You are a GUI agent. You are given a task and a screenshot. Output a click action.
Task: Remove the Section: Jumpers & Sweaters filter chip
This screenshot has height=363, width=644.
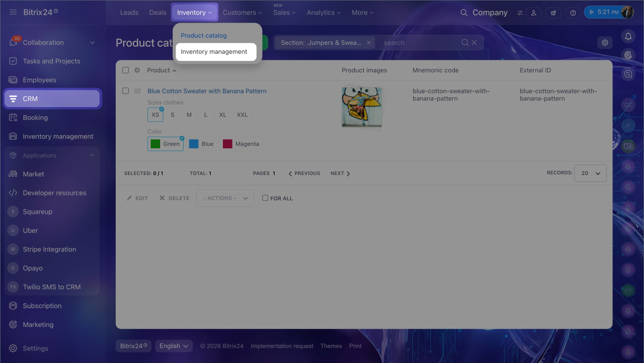point(369,43)
